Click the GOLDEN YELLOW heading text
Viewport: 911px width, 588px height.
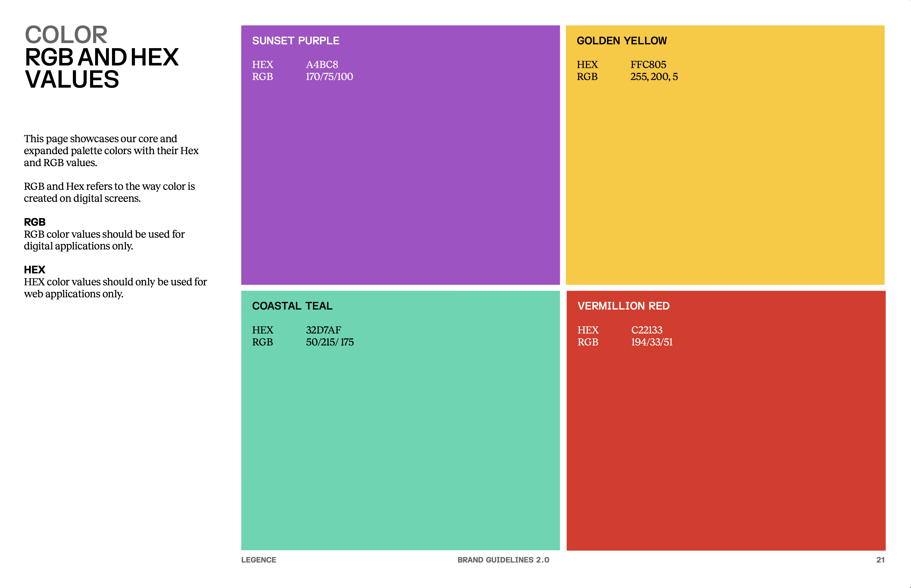621,41
